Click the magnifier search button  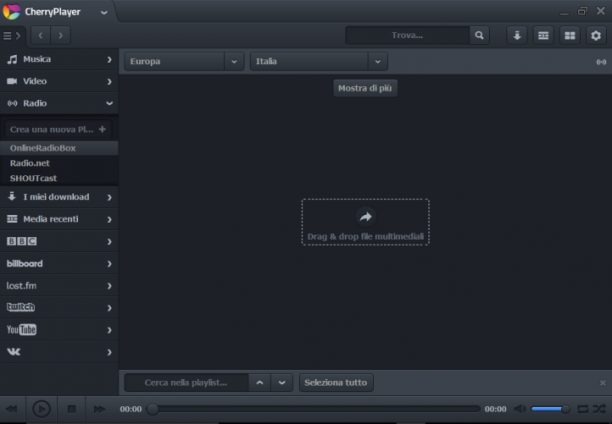click(479, 36)
